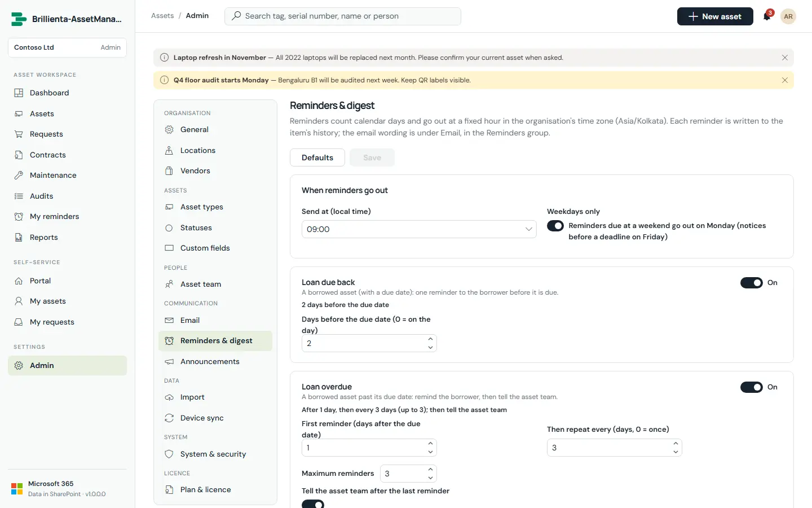The width and height of the screenshot is (812, 508).
Task: Open the Announcements settings page
Action: tap(215, 361)
